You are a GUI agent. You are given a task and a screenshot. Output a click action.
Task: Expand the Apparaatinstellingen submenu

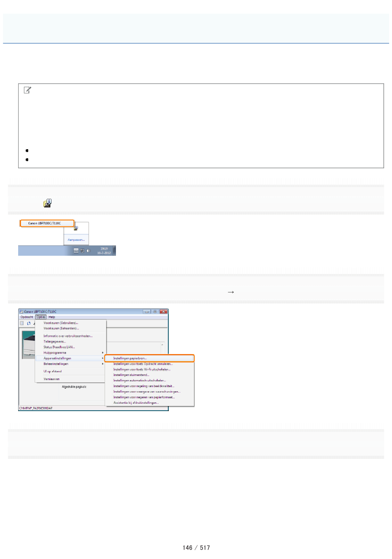click(x=71, y=358)
